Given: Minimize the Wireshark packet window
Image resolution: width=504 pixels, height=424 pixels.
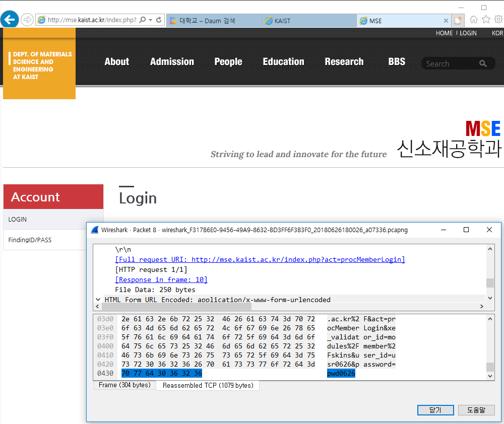Looking at the screenshot, I should click(x=443, y=230).
